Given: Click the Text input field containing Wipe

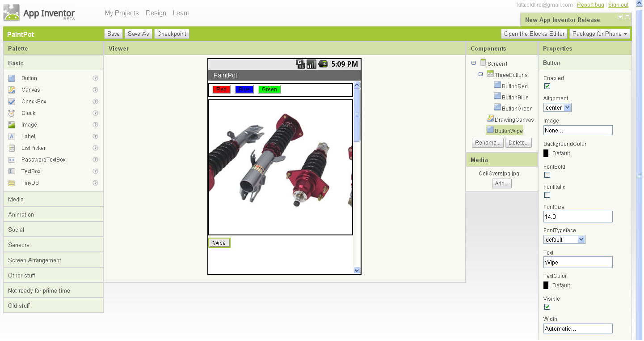Looking at the screenshot, I should point(577,263).
